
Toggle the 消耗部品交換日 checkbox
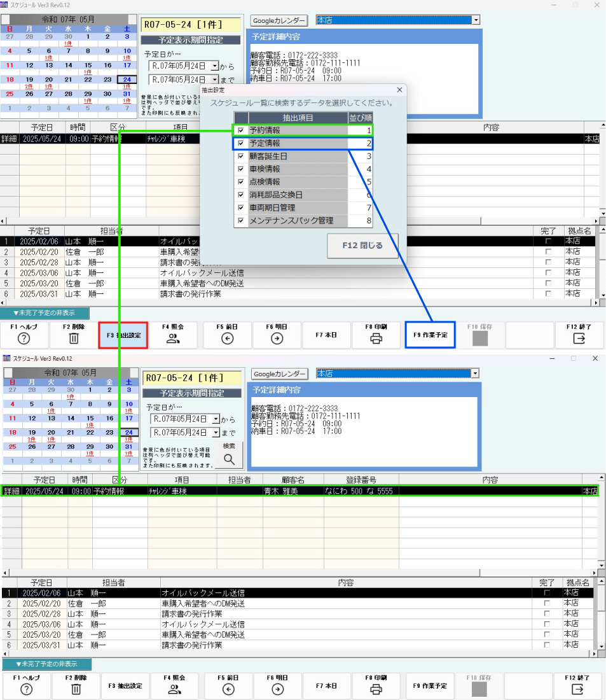[x=241, y=195]
